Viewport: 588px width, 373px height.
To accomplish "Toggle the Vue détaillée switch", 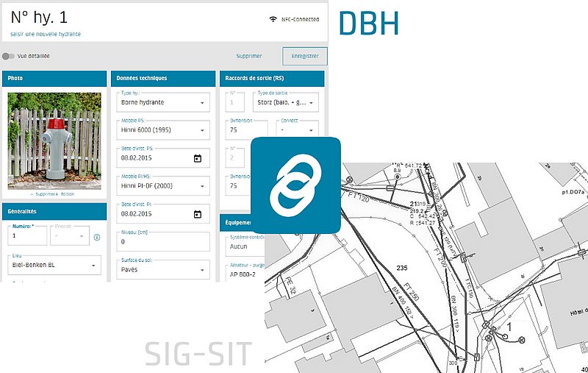I will point(8,57).
